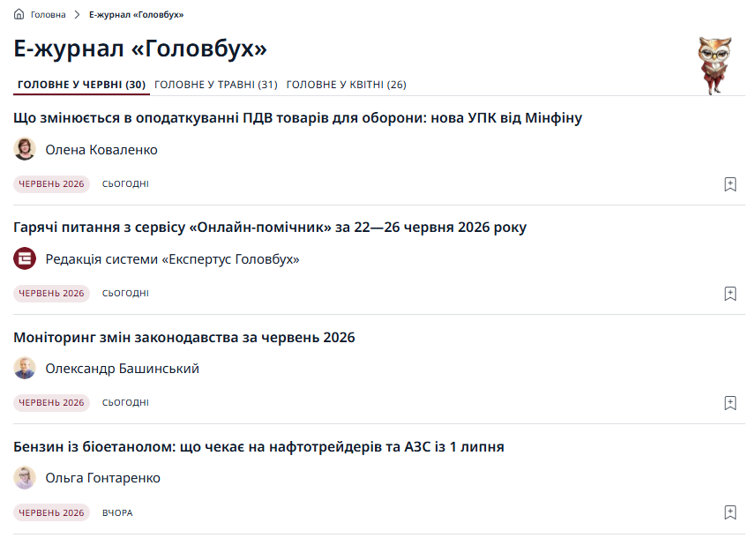Screen dimensions: 756x538
Task: Select the Головне у червні tab
Action: coord(81,85)
